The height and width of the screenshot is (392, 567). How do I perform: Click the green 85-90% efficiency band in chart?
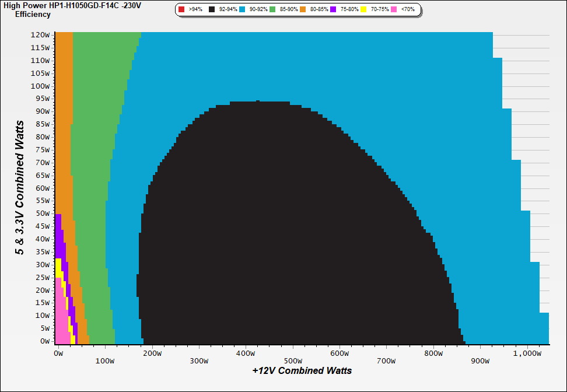coord(90,175)
